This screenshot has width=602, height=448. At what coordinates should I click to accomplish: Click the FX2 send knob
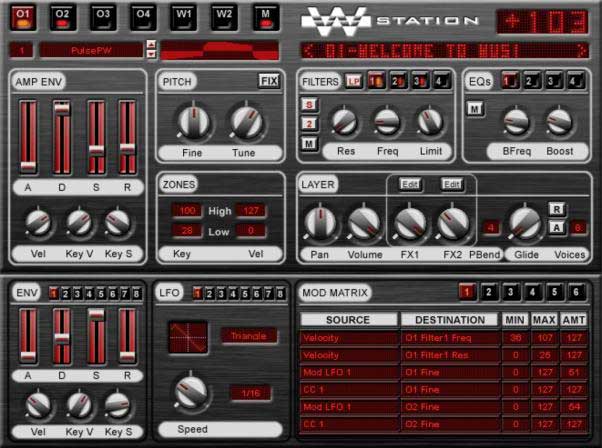click(x=453, y=223)
